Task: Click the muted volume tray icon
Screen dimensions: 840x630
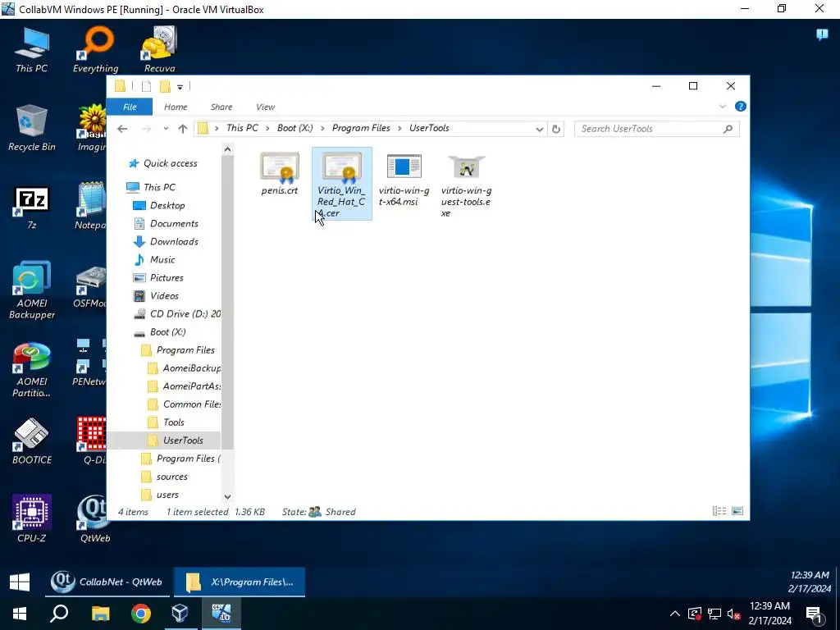Action: pyautogui.click(x=734, y=614)
